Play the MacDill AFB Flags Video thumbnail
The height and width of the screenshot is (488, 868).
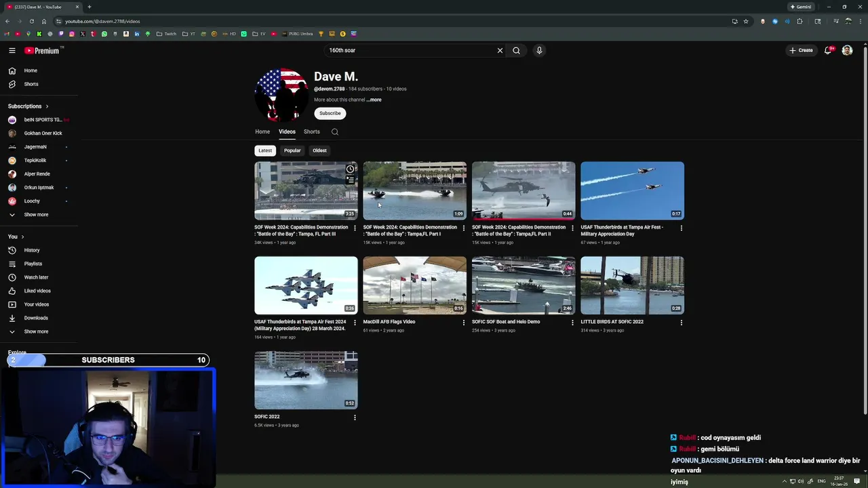(415, 285)
